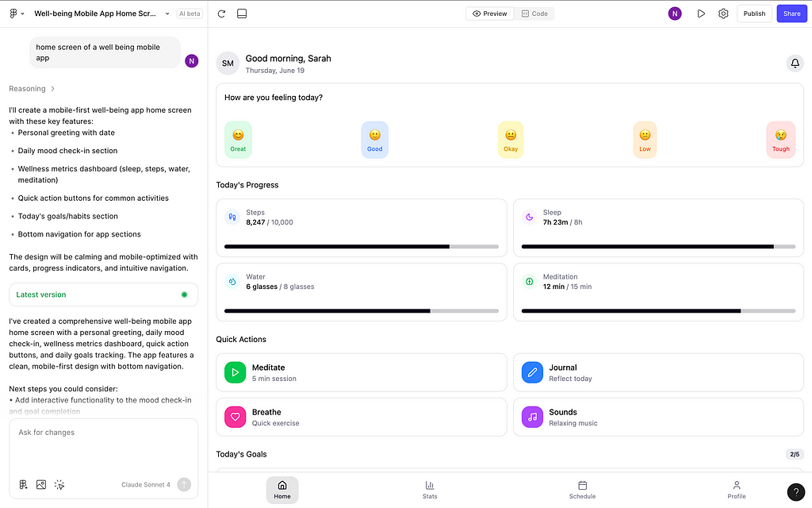Screen dimensions: 812x508
Task: Open settings gear icon
Action: 723,14
